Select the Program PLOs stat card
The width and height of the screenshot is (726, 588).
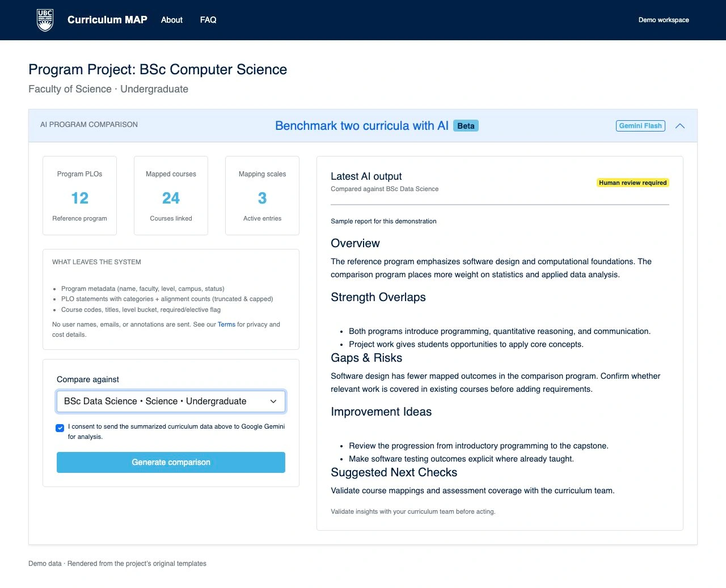80,196
